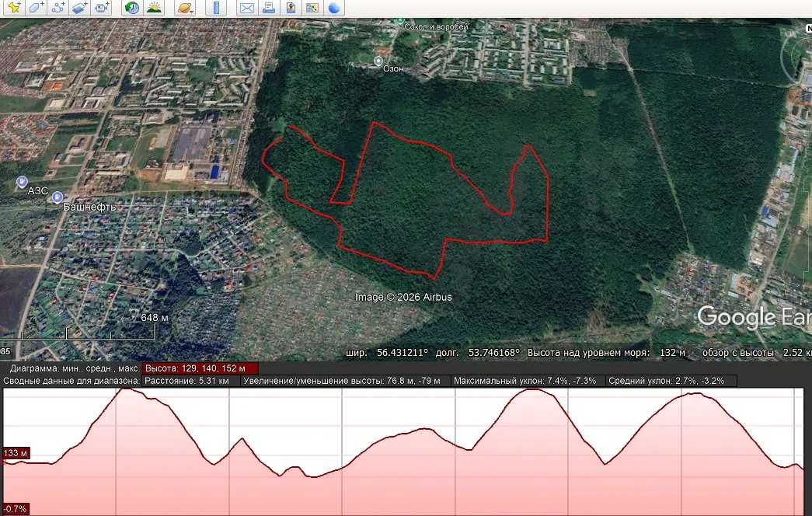View current location in Google Maps
This screenshot has height=516, width=812.
[x=291, y=8]
